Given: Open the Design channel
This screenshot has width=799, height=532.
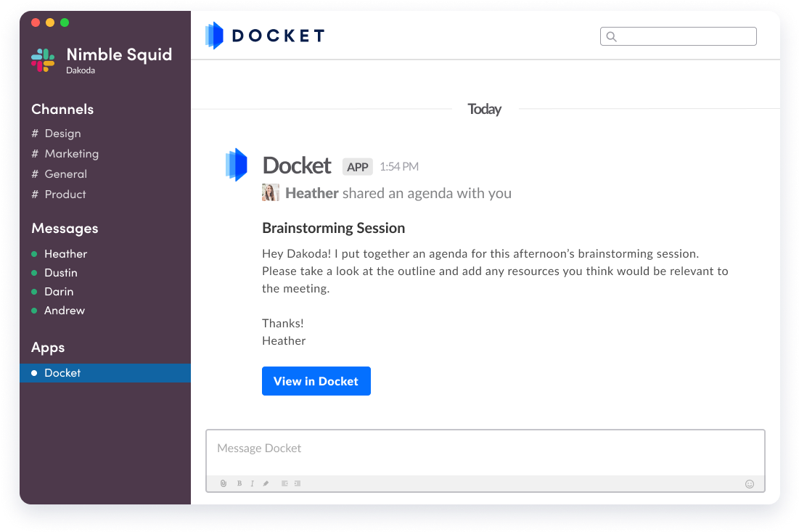Looking at the screenshot, I should click(56, 134).
